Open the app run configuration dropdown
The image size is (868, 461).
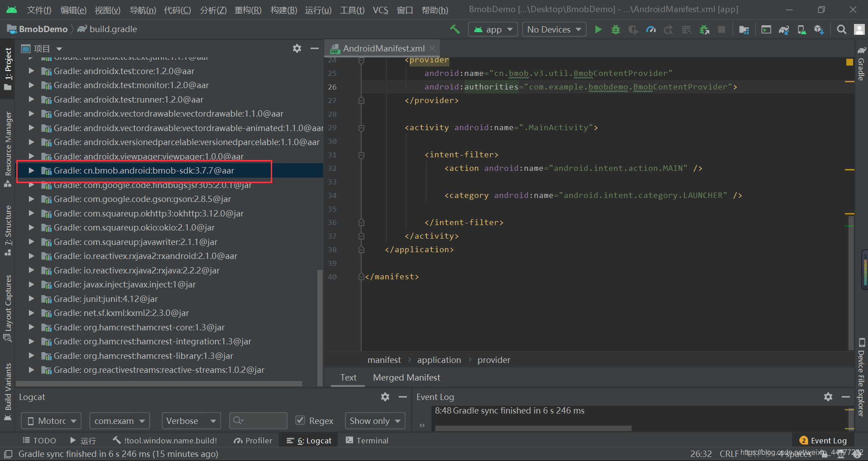tap(493, 29)
